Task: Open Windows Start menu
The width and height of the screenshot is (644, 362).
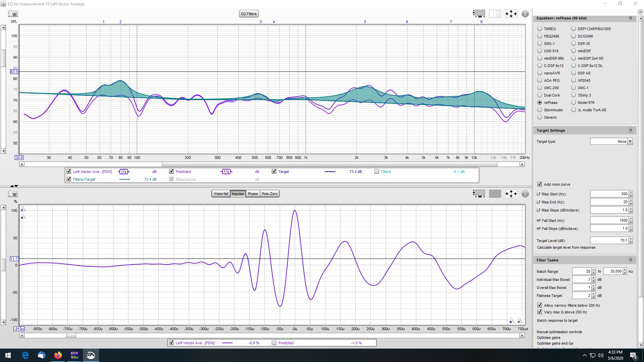Action: point(8,355)
